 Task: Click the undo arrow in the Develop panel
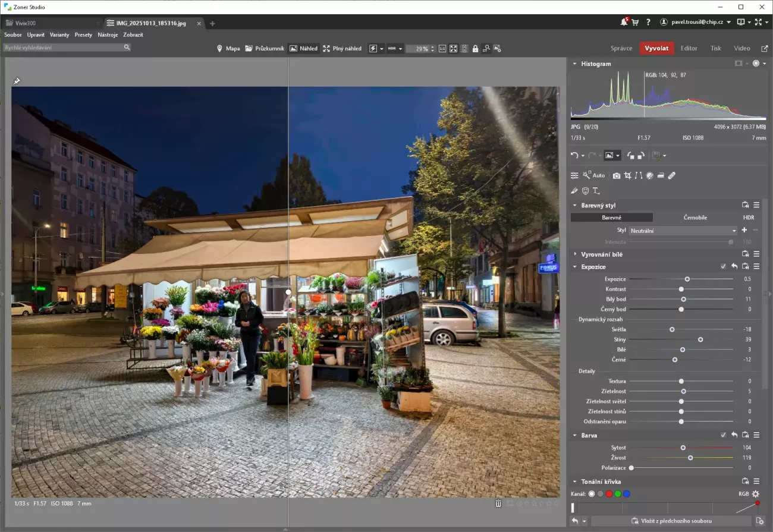point(574,155)
